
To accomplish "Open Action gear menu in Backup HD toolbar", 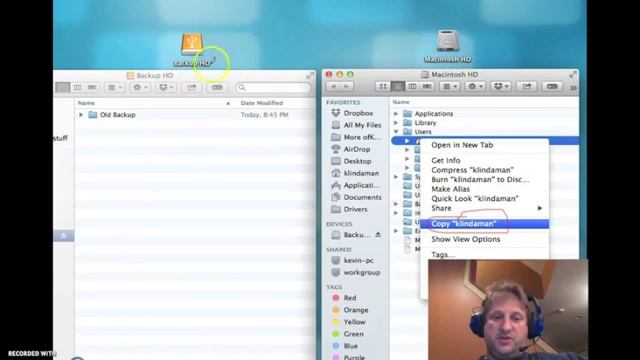I will tap(140, 87).
